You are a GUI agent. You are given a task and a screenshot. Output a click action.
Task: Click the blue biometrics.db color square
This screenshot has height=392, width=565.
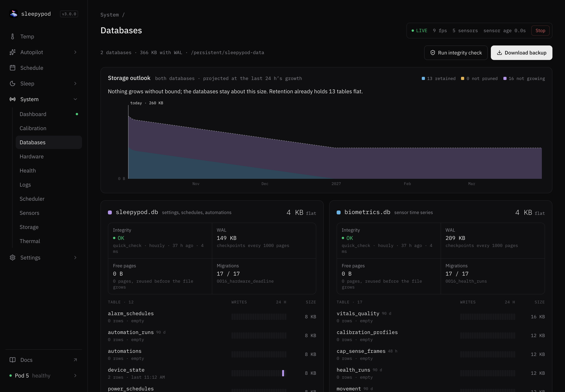point(339,212)
